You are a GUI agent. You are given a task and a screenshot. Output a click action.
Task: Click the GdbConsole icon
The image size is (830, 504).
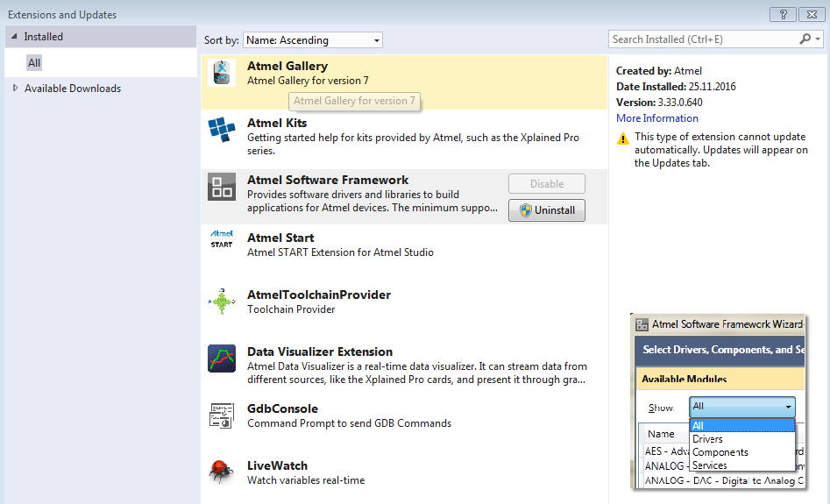pyautogui.click(x=221, y=415)
